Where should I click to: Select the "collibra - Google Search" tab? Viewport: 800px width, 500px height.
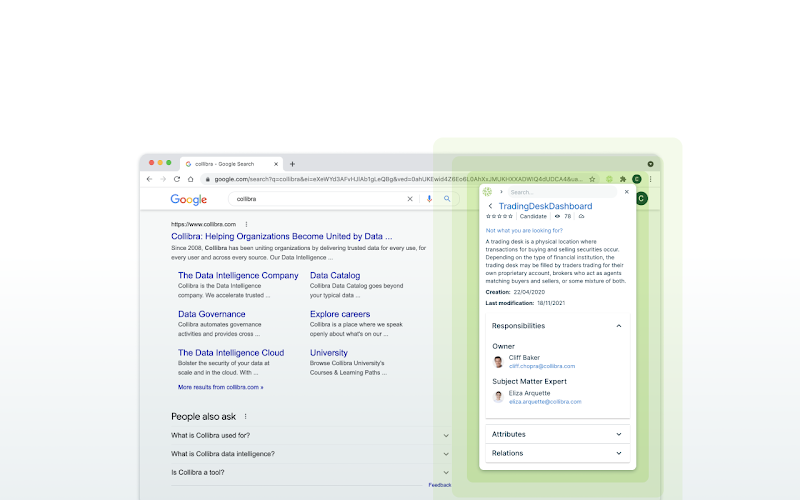tap(224, 163)
